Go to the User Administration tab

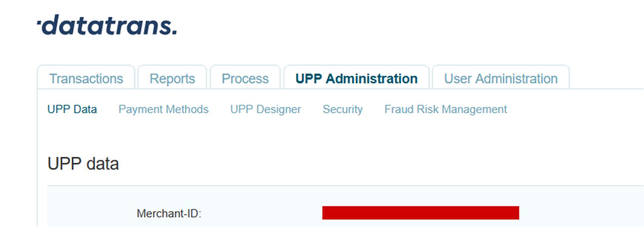(x=500, y=79)
